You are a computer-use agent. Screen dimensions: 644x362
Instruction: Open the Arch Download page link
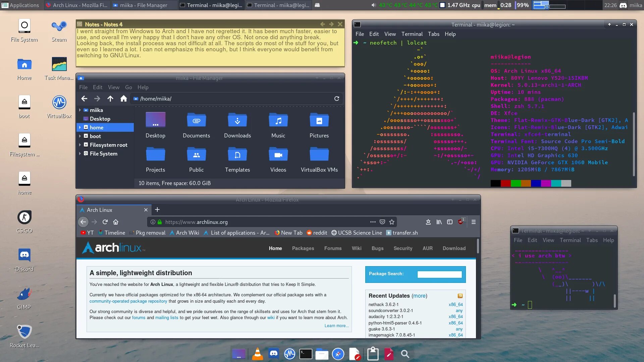click(x=454, y=248)
